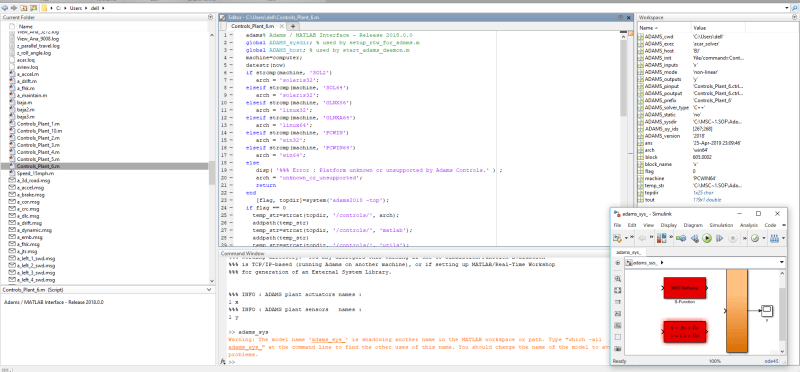The height and width of the screenshot is (372, 800).
Task: Click the area box tool in Simulink palette
Action: 617,337
